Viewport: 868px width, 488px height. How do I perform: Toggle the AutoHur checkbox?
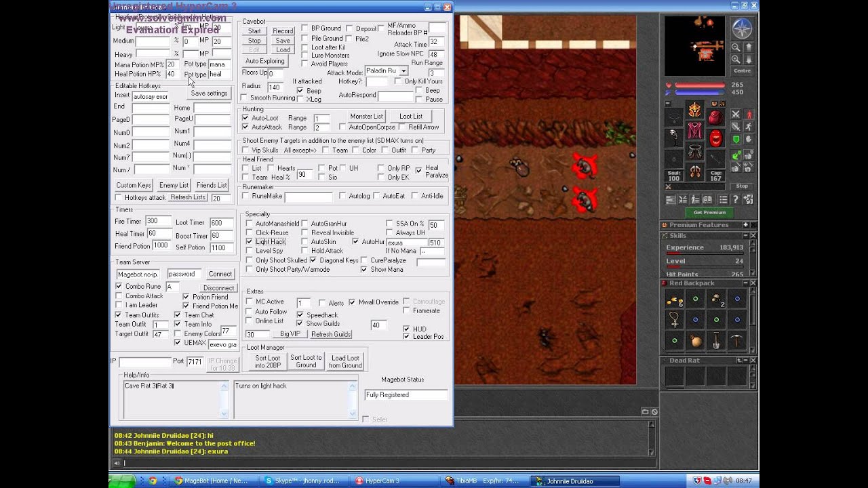point(355,241)
